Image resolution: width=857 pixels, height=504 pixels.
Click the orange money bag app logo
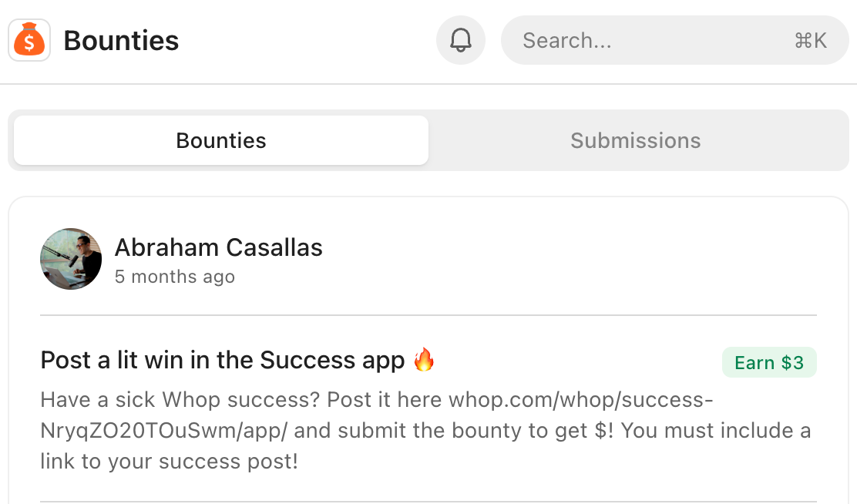(29, 40)
